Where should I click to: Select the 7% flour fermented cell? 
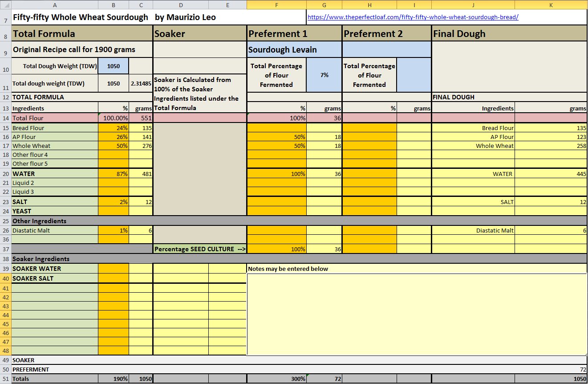[324, 75]
